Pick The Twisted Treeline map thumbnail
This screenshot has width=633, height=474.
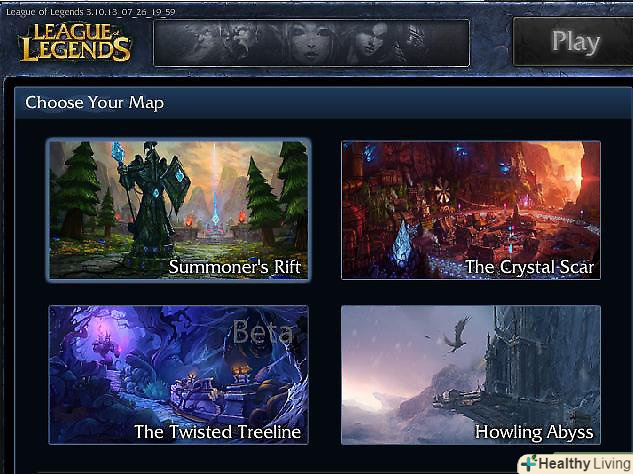178,375
